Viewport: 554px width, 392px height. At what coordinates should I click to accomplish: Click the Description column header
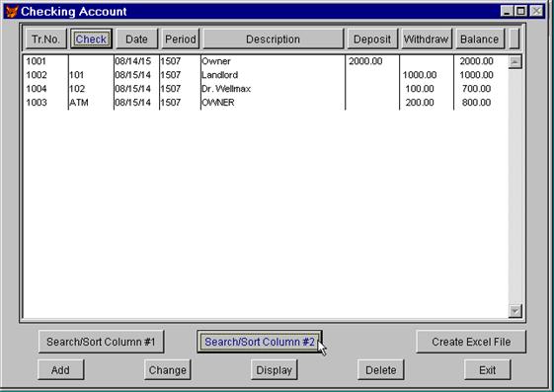(x=274, y=39)
